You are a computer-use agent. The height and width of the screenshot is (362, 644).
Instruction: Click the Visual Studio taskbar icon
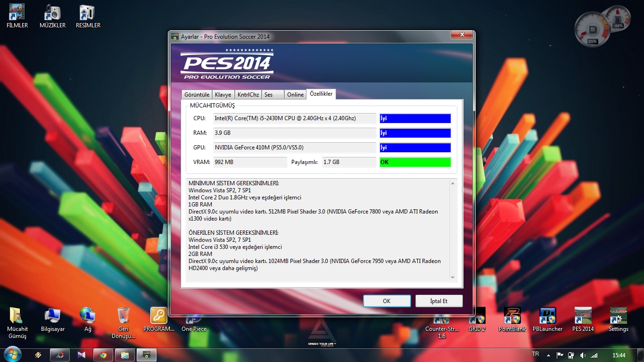tap(82, 355)
